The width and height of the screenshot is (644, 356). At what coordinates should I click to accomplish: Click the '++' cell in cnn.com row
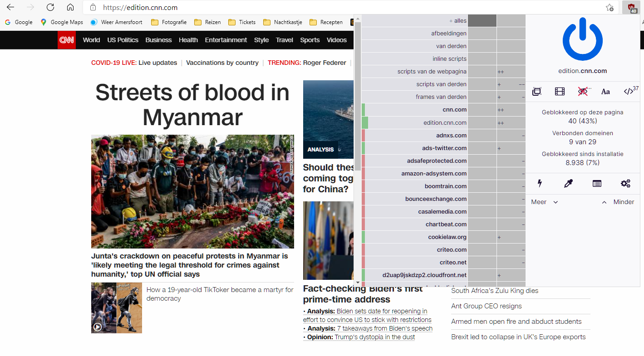(511, 110)
